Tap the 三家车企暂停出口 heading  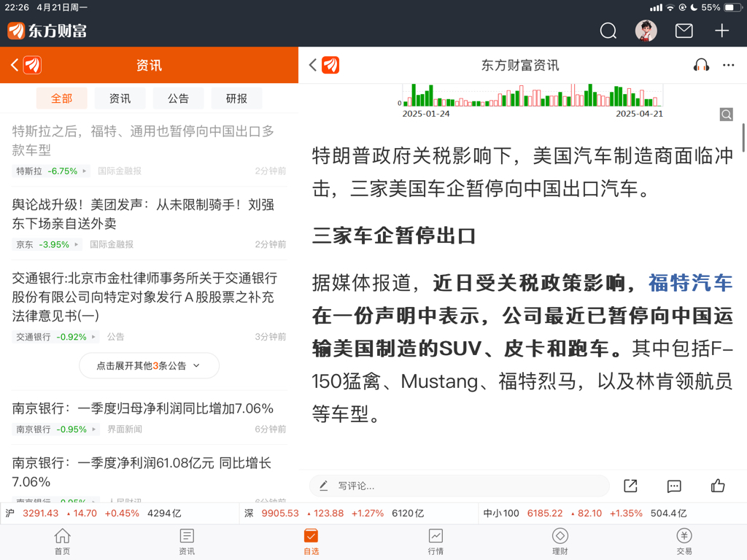point(393,236)
